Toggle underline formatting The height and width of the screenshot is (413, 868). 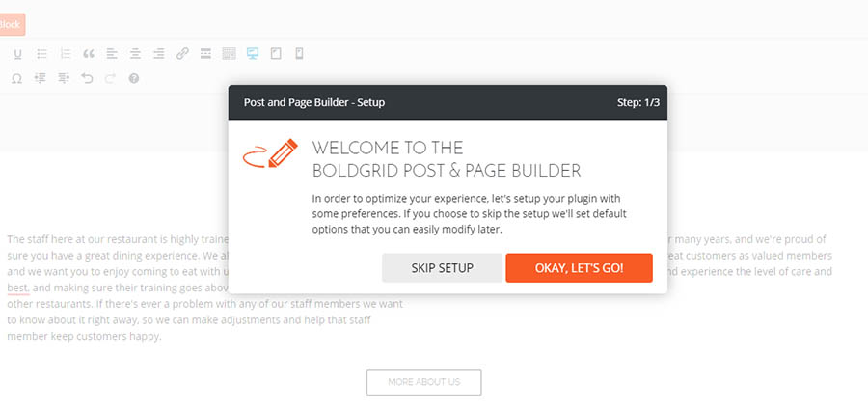17,54
